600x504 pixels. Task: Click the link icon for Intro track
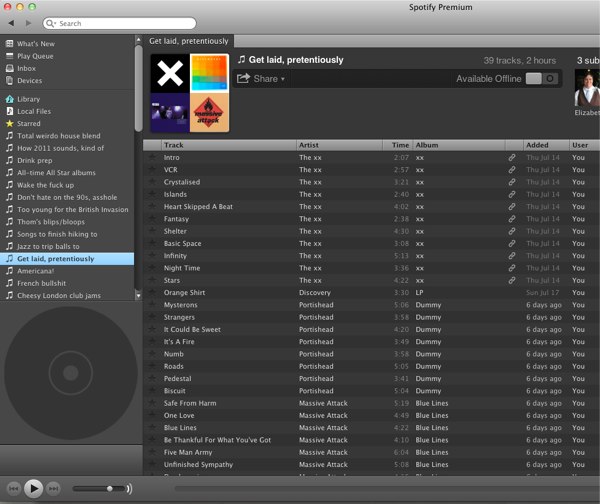(x=512, y=157)
